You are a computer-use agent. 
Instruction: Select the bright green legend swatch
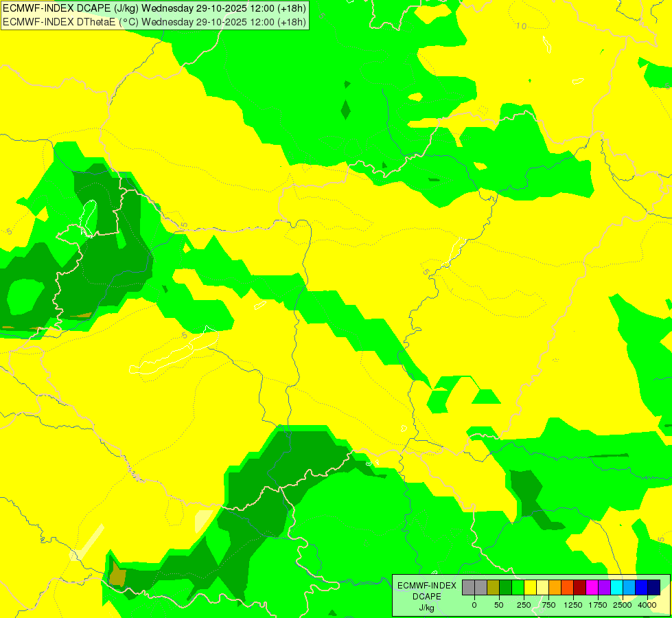pos(518,587)
